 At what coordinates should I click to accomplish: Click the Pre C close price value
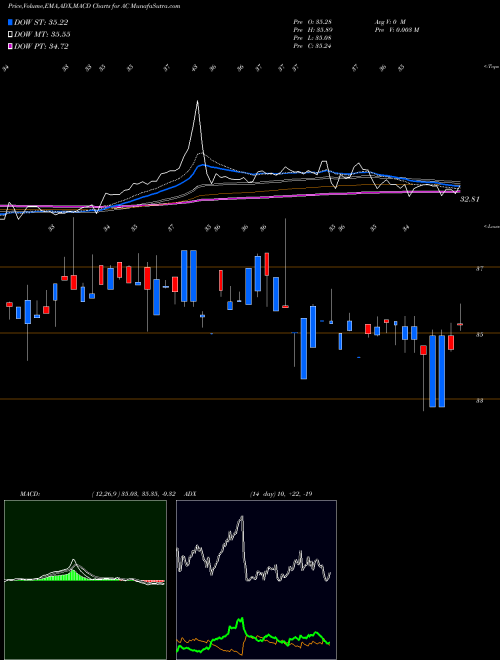[x=323, y=46]
